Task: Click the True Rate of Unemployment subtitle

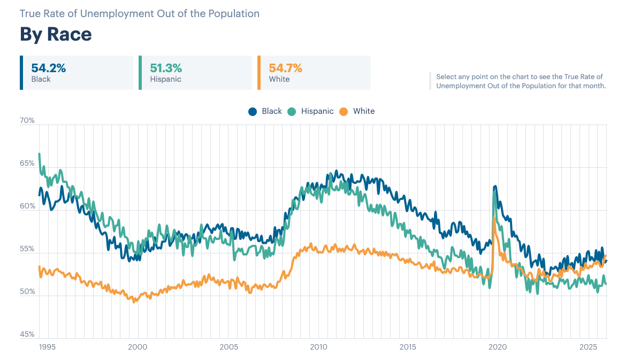Action: [x=140, y=13]
